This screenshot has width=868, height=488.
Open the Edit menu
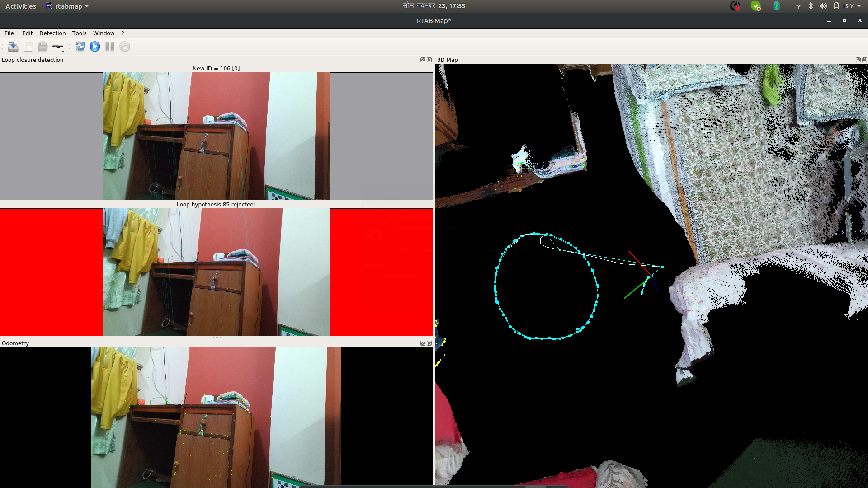[27, 33]
